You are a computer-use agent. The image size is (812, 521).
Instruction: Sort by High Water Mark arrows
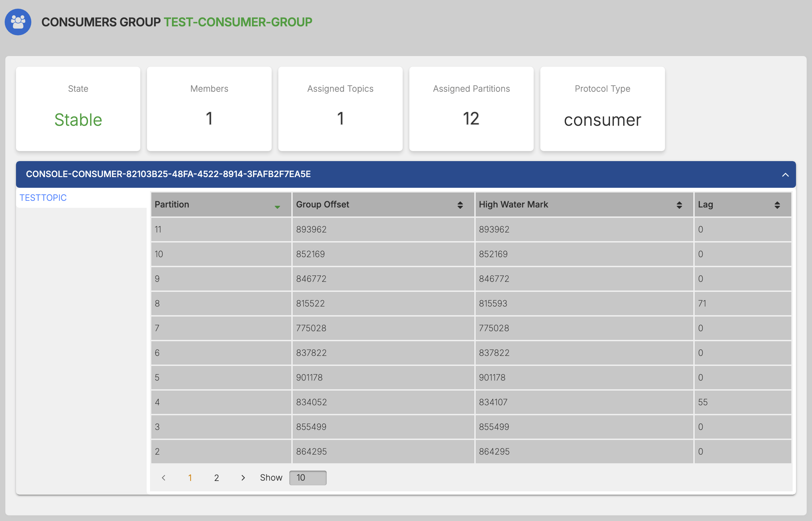(679, 205)
